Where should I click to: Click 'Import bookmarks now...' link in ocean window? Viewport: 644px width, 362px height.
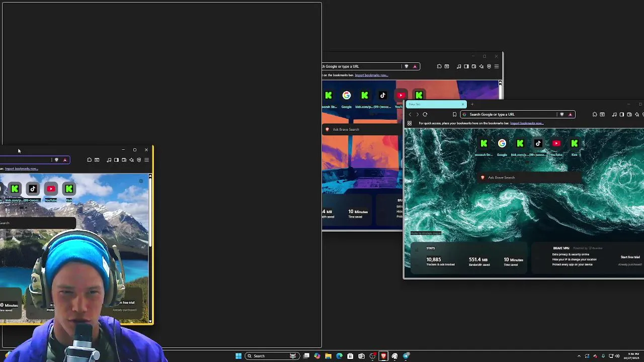(x=527, y=123)
